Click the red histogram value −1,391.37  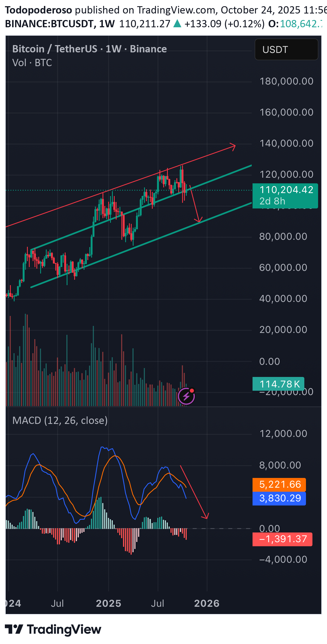(282, 539)
